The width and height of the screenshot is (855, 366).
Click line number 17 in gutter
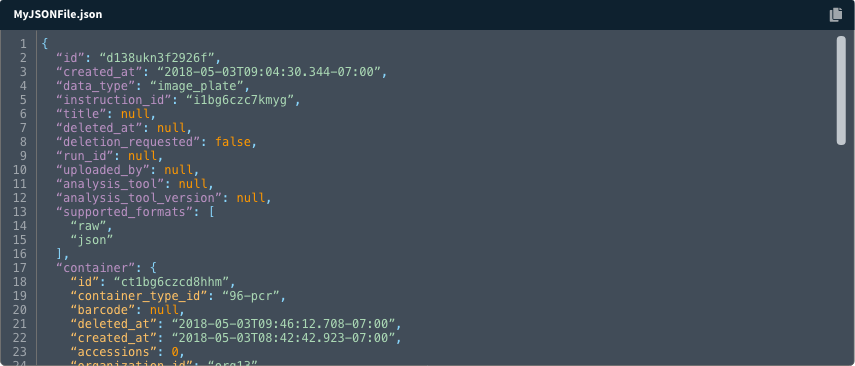(19, 268)
